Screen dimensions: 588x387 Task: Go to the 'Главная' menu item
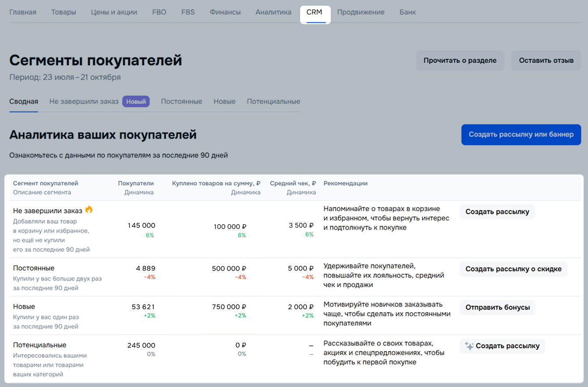coord(23,12)
